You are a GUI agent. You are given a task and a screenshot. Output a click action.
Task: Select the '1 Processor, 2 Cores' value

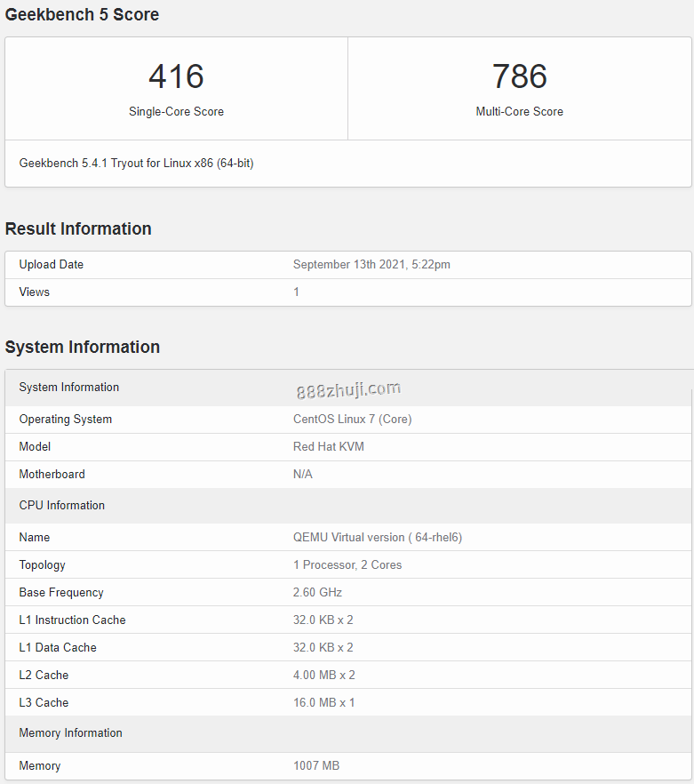[347, 565]
